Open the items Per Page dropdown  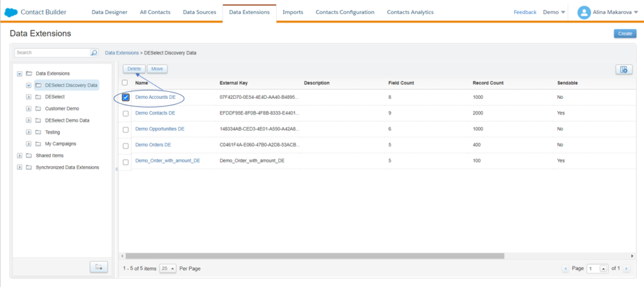click(x=167, y=269)
